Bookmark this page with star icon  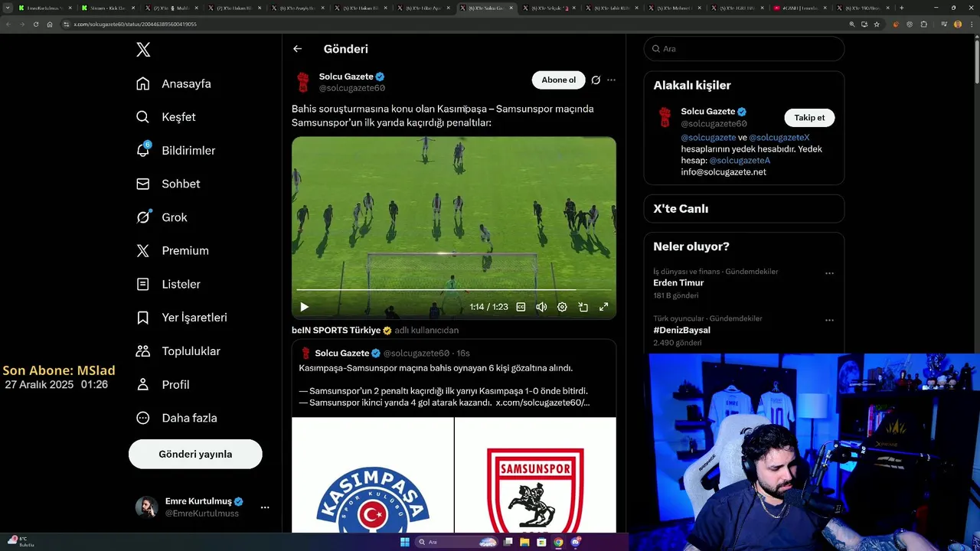877,24
